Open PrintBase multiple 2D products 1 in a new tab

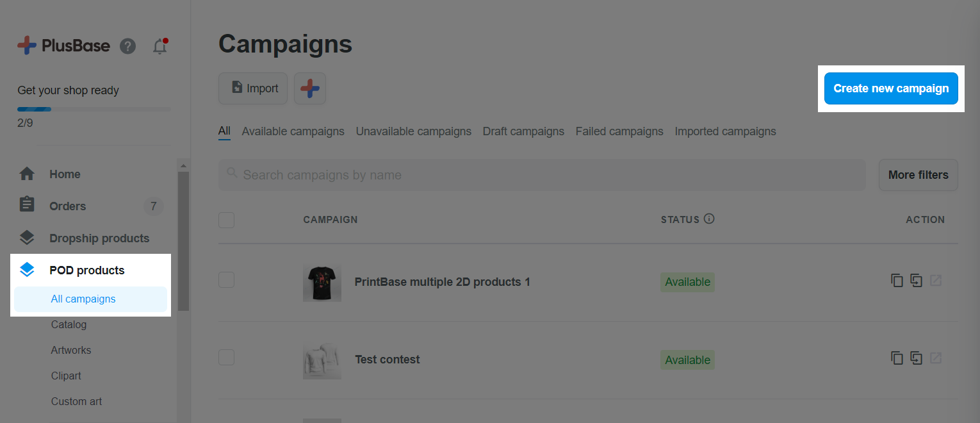[x=936, y=281]
